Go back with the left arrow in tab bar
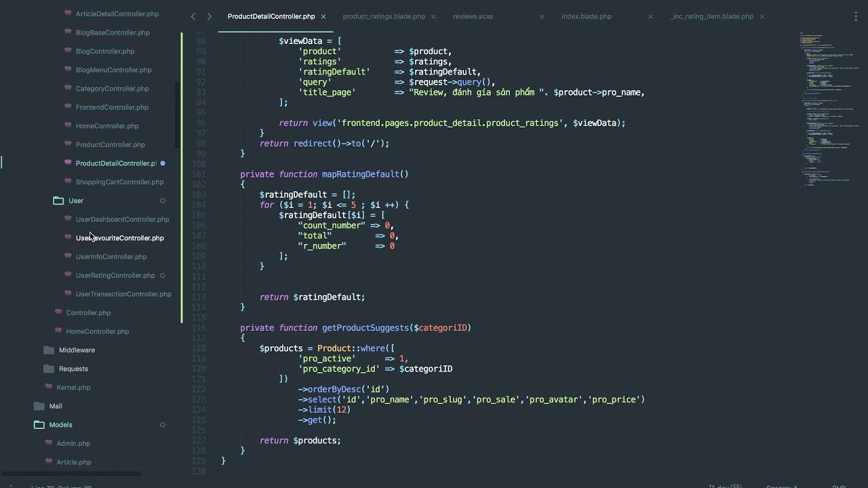 [x=193, y=16]
